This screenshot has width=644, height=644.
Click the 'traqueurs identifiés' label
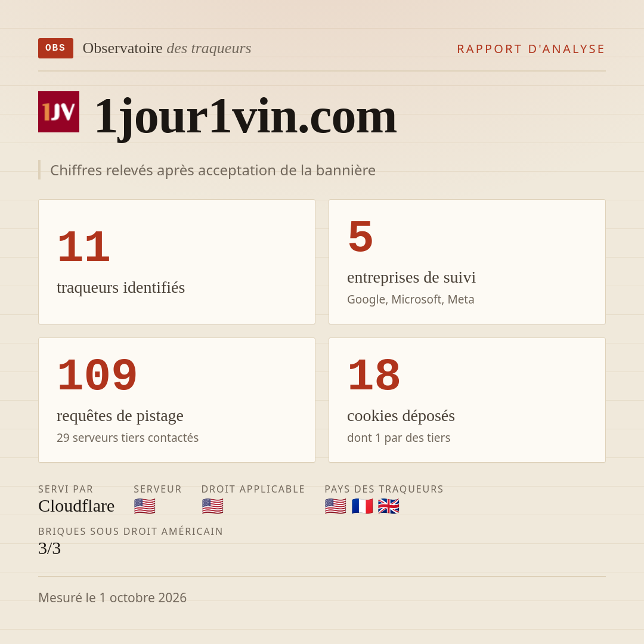point(120,287)
